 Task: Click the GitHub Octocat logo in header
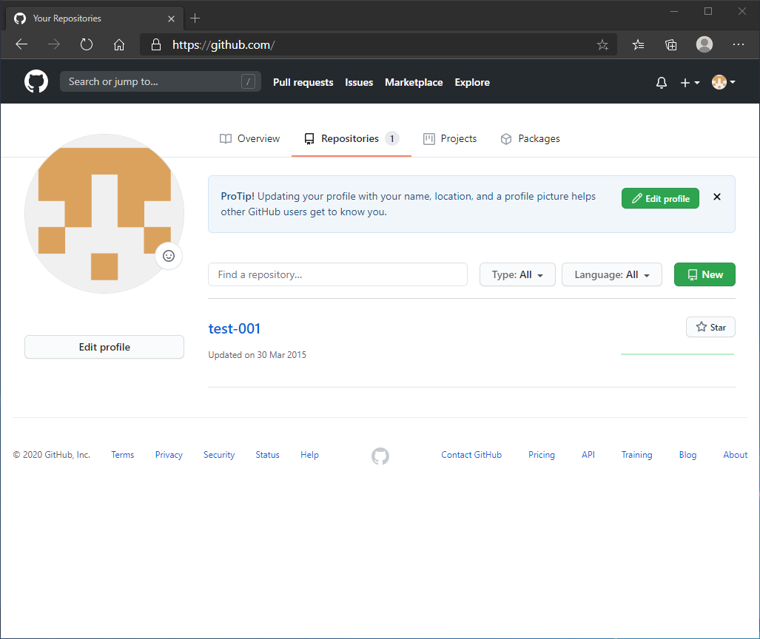coord(36,81)
